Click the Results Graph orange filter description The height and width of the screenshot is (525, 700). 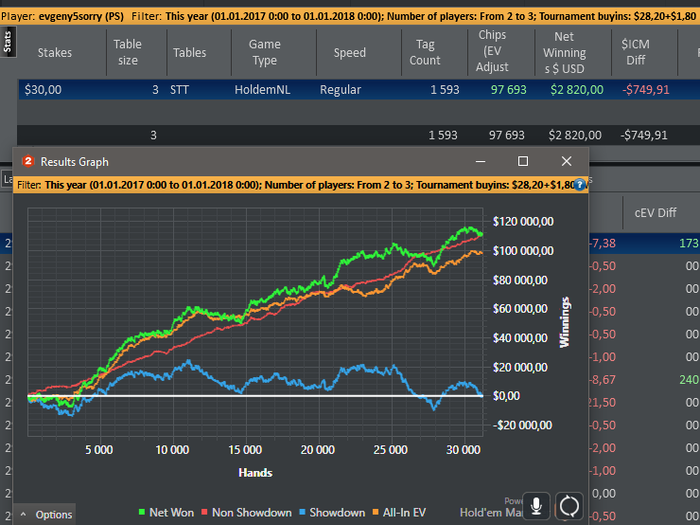[x=295, y=185]
